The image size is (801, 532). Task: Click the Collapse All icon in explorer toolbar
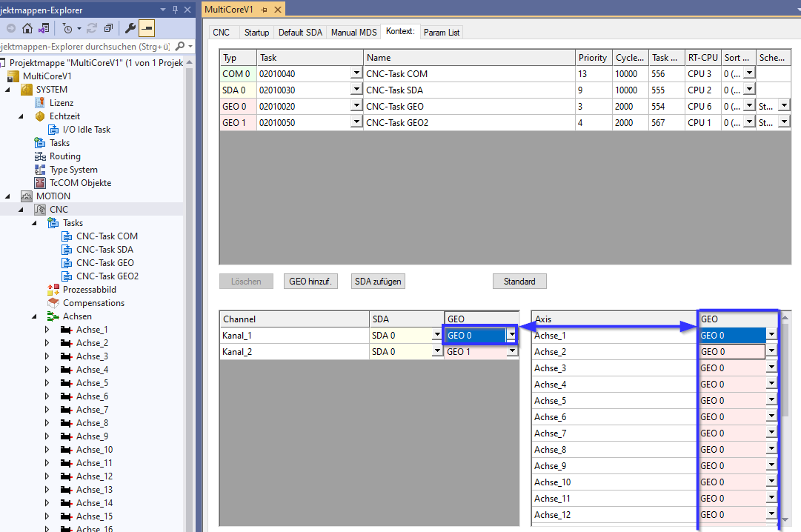(108, 29)
